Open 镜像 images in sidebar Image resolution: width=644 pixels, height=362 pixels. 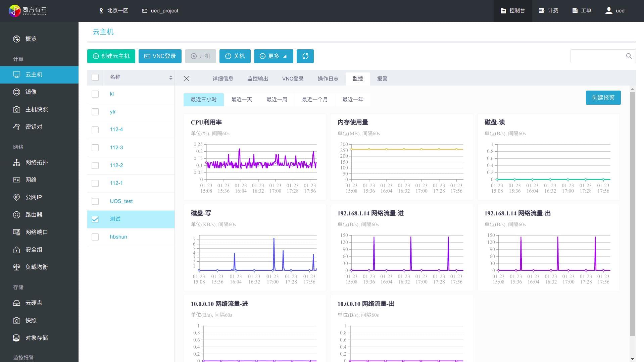(x=39, y=92)
